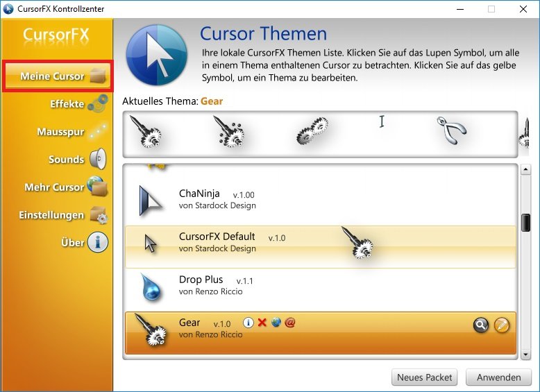540x392 pixels.
Task: Close the CursorFX Kontrollzenter window
Action: [x=523, y=9]
